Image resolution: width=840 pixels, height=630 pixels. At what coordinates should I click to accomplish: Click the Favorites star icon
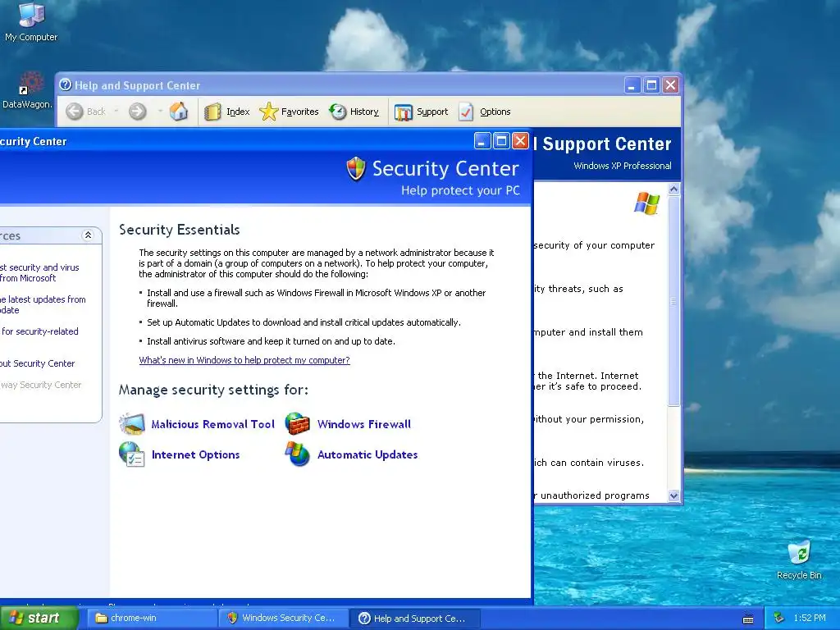click(268, 112)
